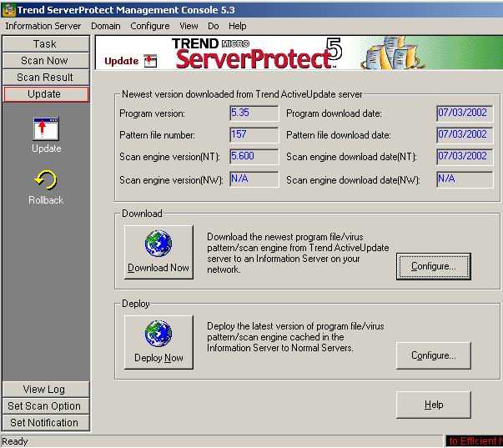The width and height of the screenshot is (503, 448).
Task: Select the Task sidebar tab
Action: 46,44
